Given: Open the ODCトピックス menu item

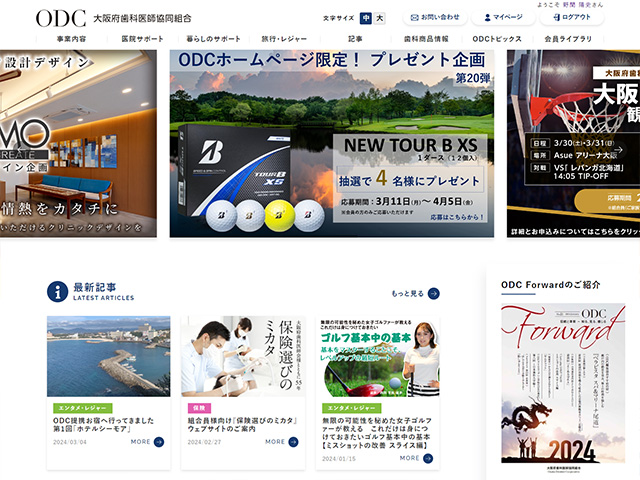Looking at the screenshot, I should click(497, 38).
